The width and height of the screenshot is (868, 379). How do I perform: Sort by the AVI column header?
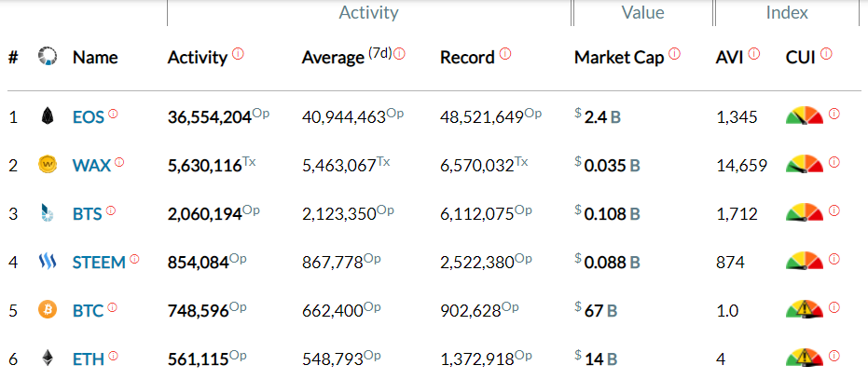click(x=730, y=58)
